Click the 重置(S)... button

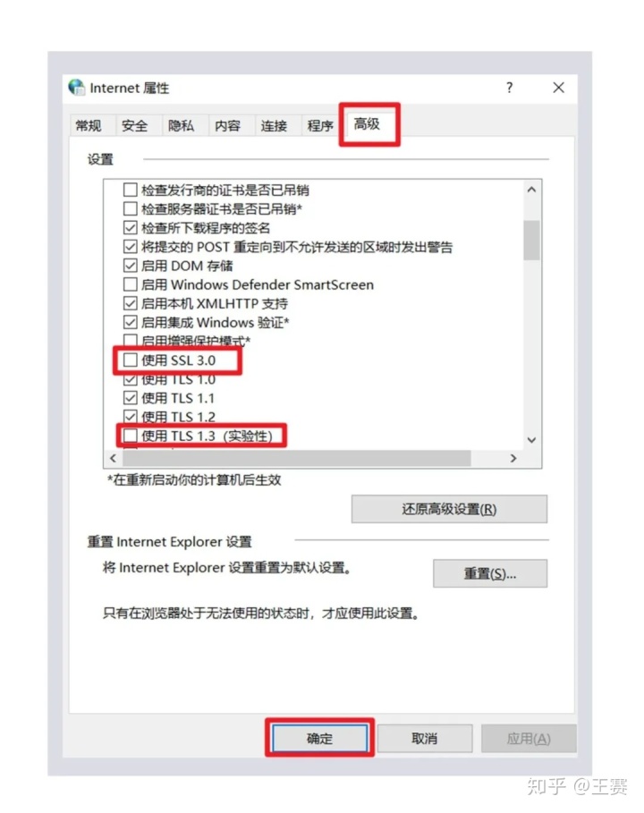coord(490,573)
